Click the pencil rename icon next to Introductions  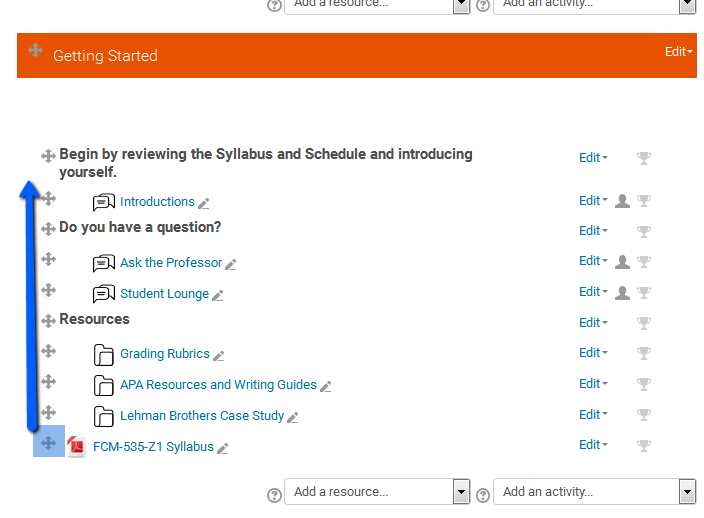[x=204, y=204]
